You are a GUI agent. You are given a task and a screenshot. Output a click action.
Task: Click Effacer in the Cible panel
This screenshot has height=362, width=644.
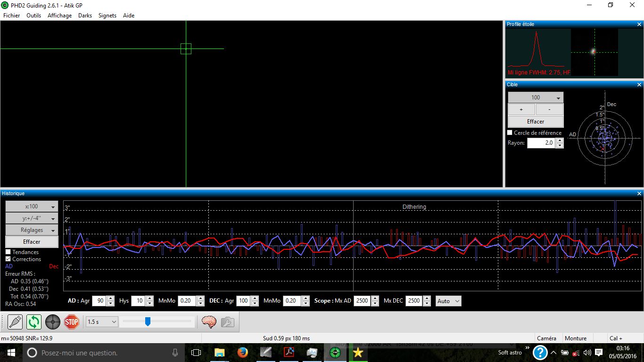coord(536,121)
